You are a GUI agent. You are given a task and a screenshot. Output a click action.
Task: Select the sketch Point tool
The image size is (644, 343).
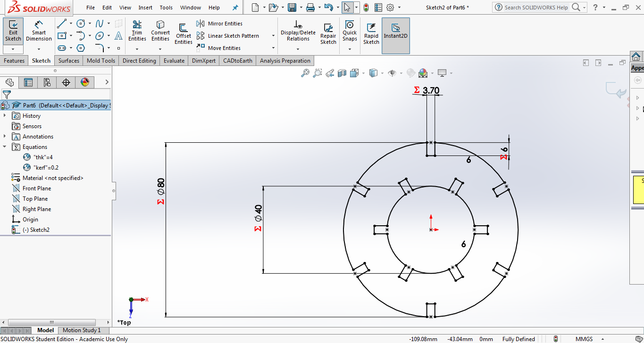(119, 48)
